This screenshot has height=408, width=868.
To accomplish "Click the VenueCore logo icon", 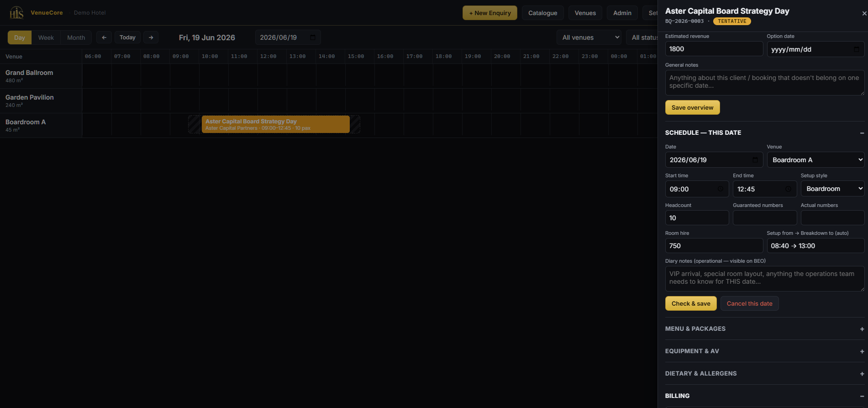I will [x=16, y=13].
